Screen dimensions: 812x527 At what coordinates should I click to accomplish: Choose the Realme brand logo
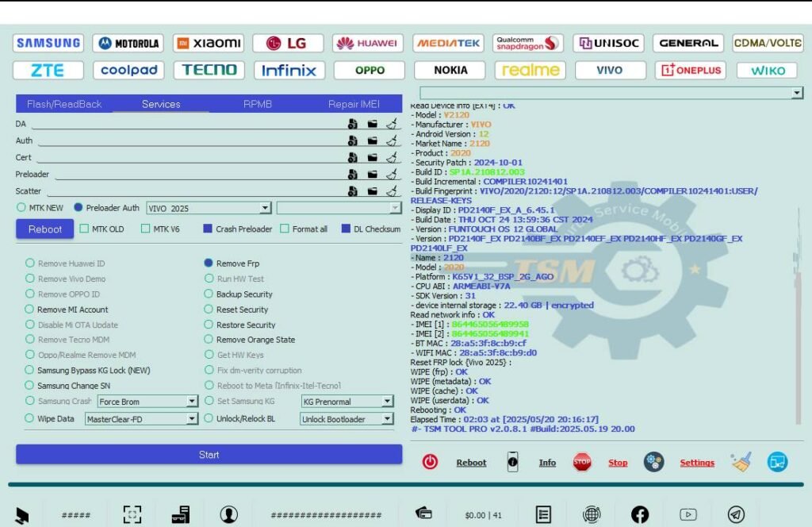pos(530,70)
